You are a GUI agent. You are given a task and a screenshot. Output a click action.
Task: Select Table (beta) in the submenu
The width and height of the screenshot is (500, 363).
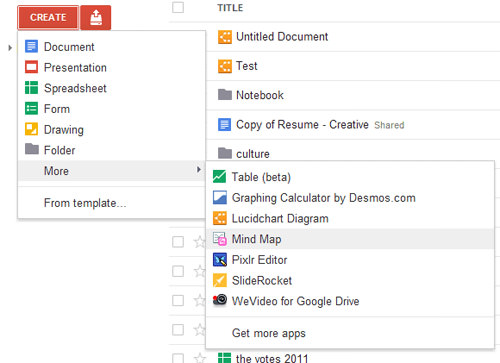click(x=350, y=177)
